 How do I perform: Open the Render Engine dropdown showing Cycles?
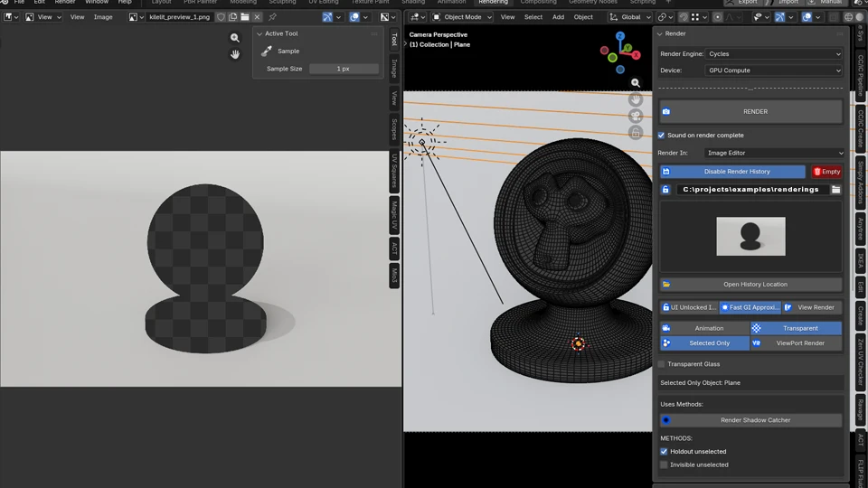point(774,54)
